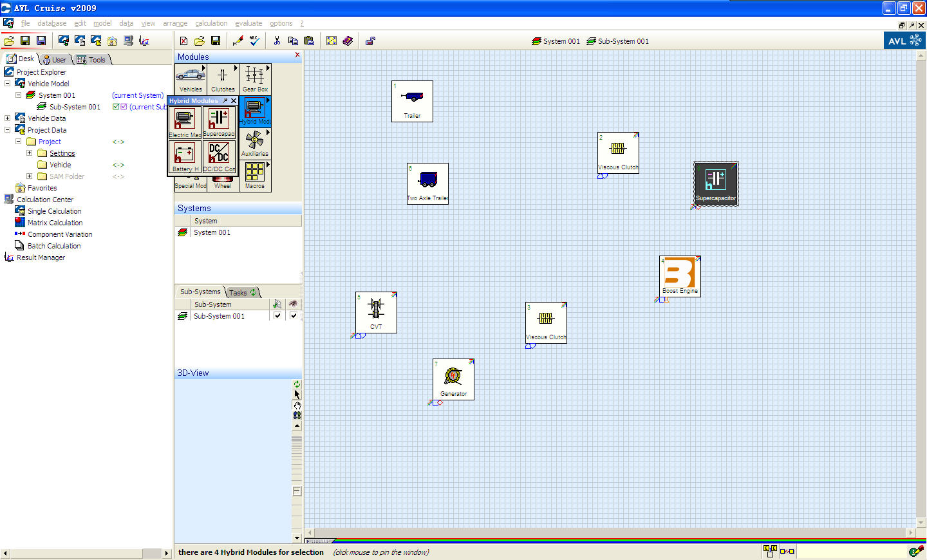
Task: Click the padlock lock icon in toolbar
Action: tap(370, 41)
